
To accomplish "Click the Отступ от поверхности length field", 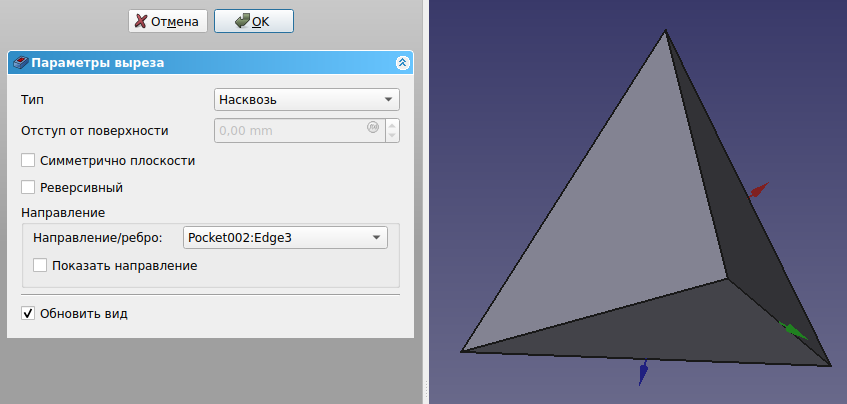I will [299, 130].
